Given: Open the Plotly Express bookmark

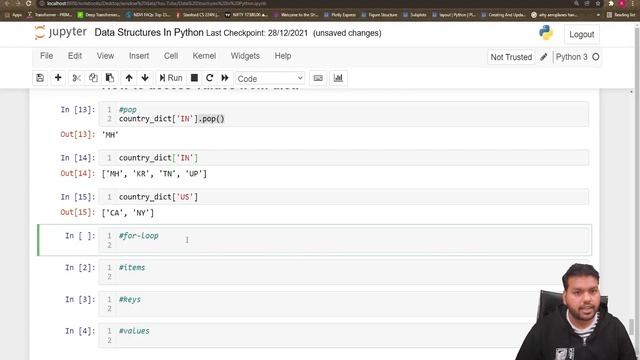Looking at the screenshot, I should point(340,15).
